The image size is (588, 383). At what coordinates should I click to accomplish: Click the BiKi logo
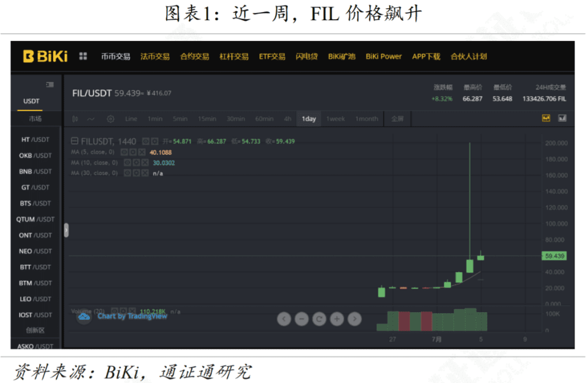point(45,56)
